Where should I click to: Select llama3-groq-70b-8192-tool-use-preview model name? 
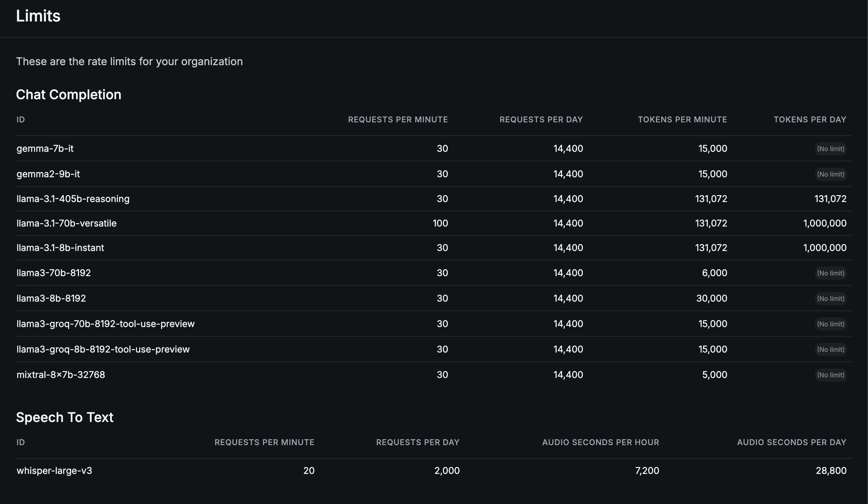pyautogui.click(x=106, y=324)
